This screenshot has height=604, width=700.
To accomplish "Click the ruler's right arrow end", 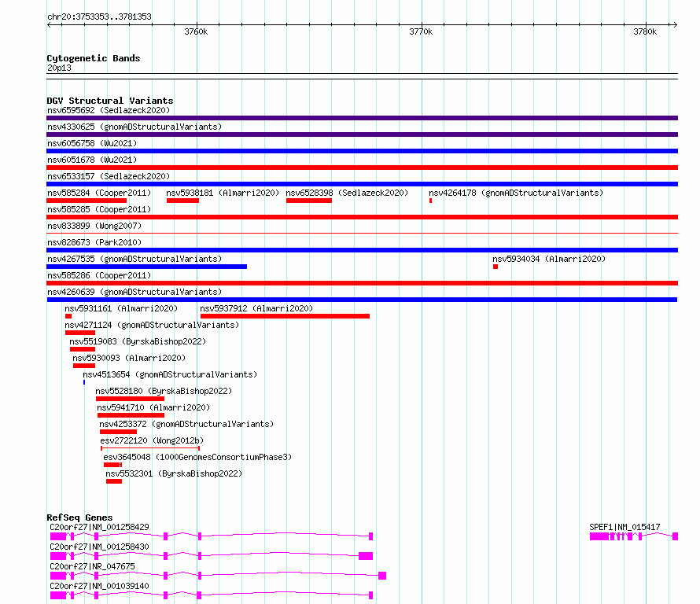I will (x=676, y=24).
